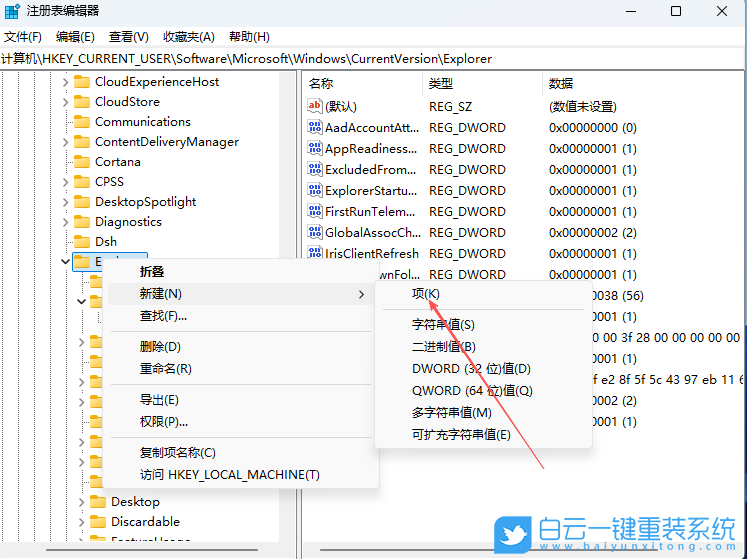This screenshot has width=747, height=559.
Task: Select 查找(F)... in context menu
Action: click(x=241, y=315)
